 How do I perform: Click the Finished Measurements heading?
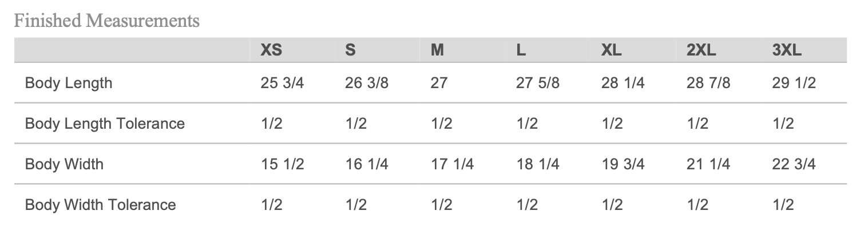[107, 21]
